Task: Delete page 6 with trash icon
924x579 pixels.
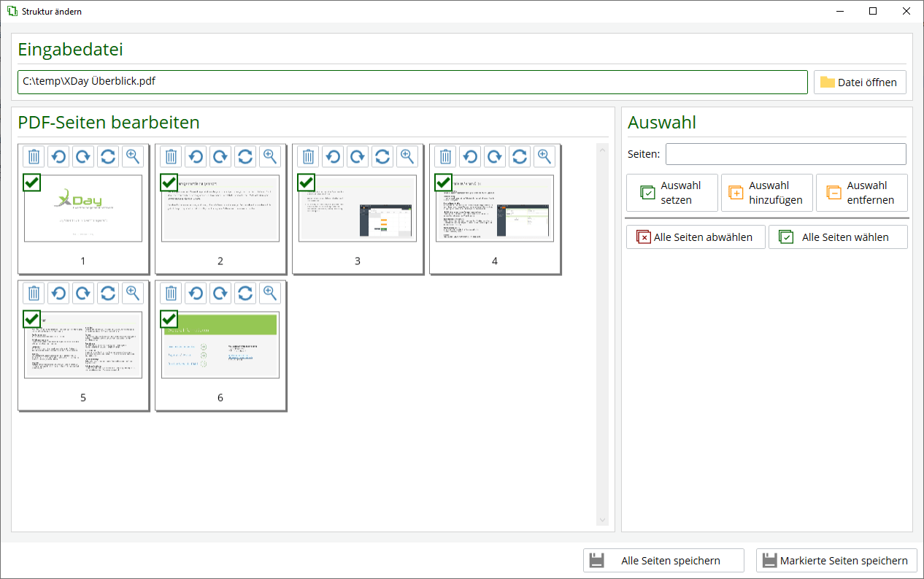Action: pos(171,294)
